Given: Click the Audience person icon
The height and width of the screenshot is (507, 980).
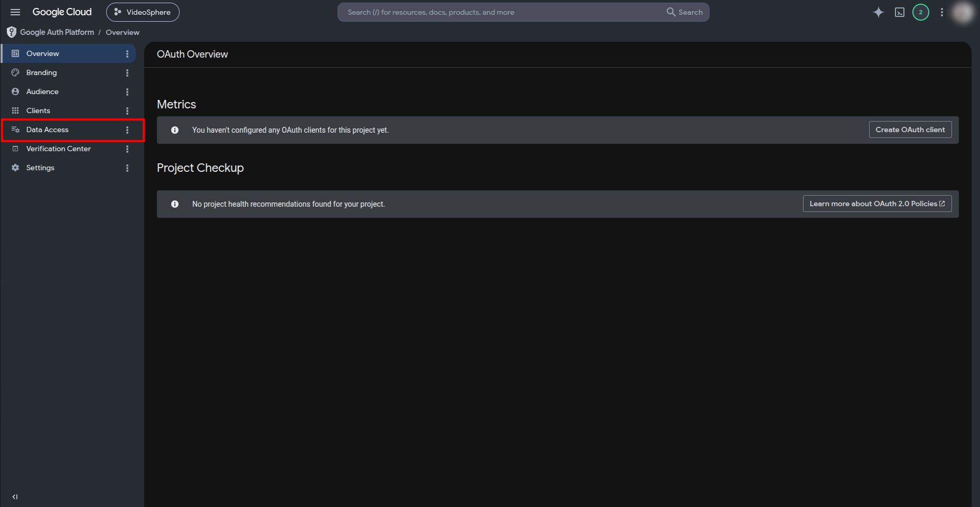Looking at the screenshot, I should pos(15,91).
